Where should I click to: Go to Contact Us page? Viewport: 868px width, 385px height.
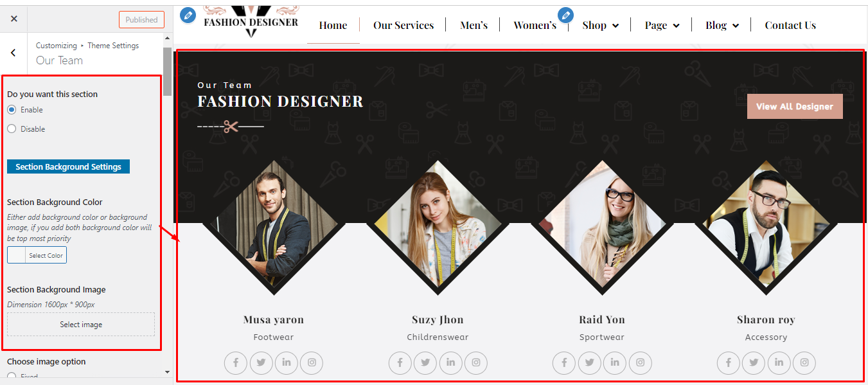tap(790, 26)
